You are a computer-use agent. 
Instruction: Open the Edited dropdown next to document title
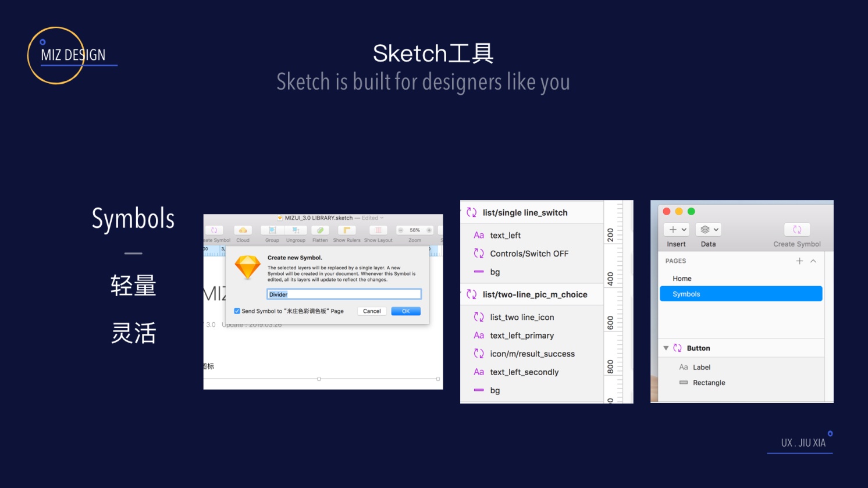(x=372, y=218)
